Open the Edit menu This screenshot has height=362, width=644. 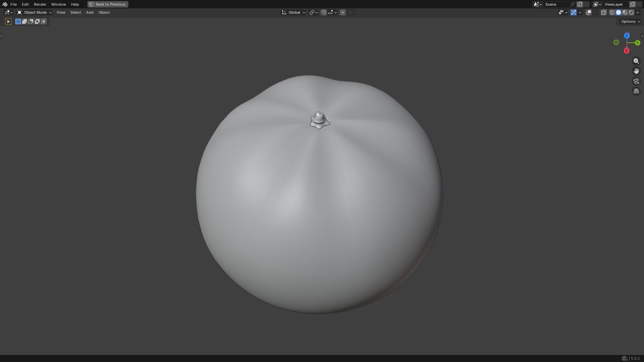click(25, 4)
